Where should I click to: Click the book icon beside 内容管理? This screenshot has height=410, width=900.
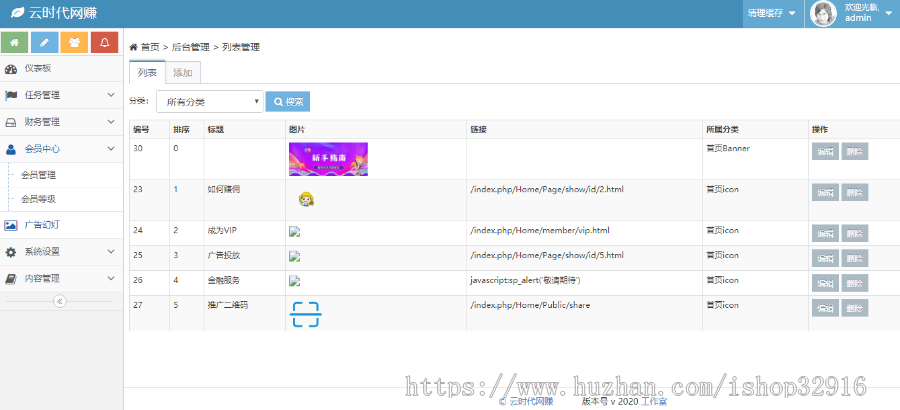click(11, 279)
